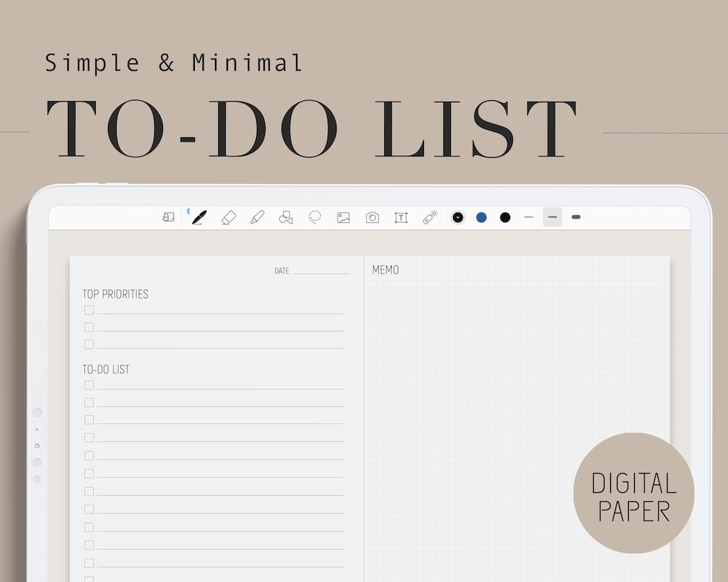Image resolution: width=728 pixels, height=582 pixels.
Task: Open the Camera tool
Action: 372,217
